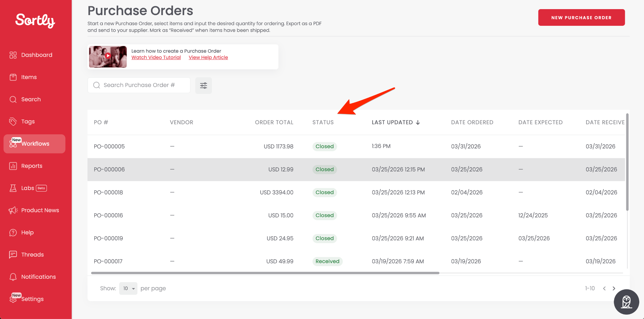644x319 pixels.
Task: Click New Purchase Order button
Action: [x=581, y=18]
